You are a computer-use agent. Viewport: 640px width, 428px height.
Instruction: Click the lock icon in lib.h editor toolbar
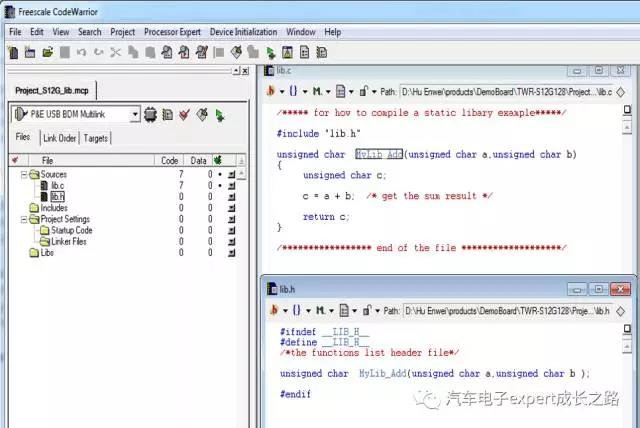[364, 311]
